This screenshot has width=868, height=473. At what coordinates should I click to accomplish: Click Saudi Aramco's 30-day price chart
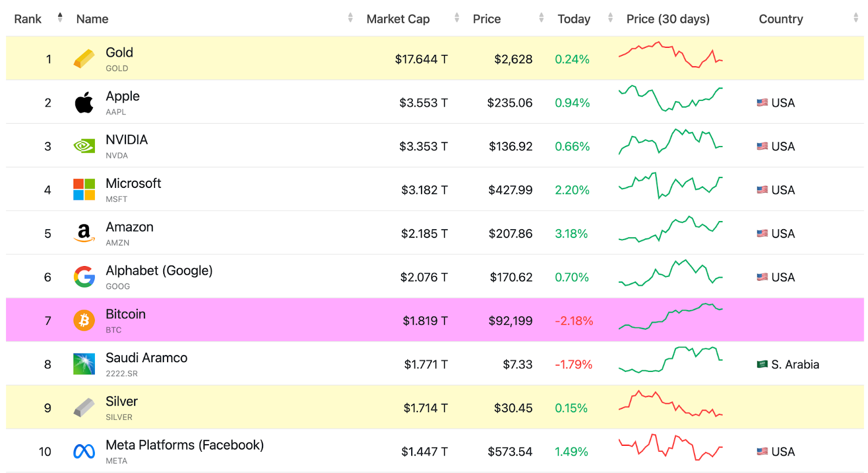pyautogui.click(x=671, y=360)
